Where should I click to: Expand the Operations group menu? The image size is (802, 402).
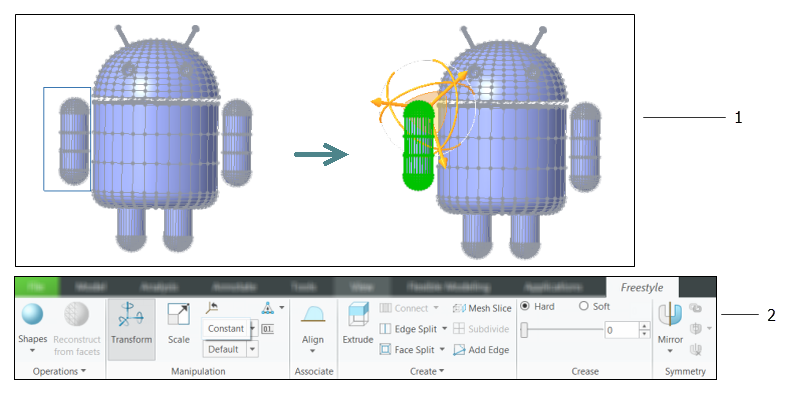click(x=59, y=371)
